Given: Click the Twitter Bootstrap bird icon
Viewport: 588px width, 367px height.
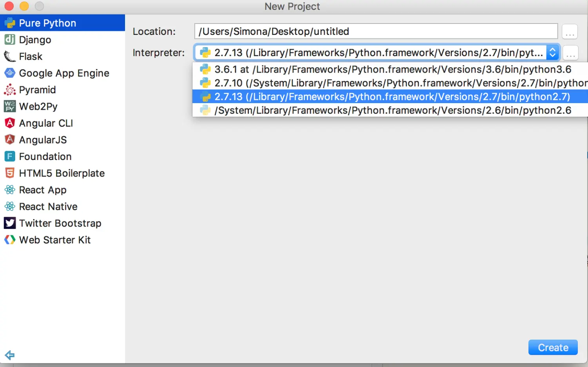Looking at the screenshot, I should [10, 223].
